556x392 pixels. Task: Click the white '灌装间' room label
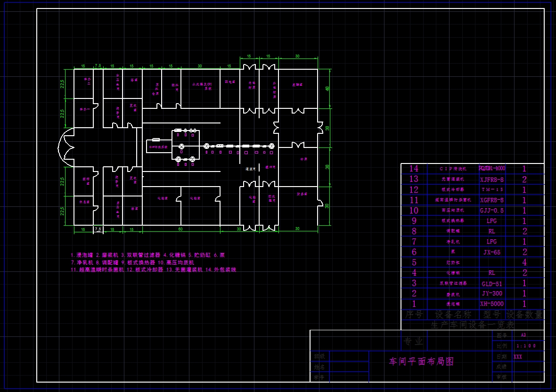251,169
